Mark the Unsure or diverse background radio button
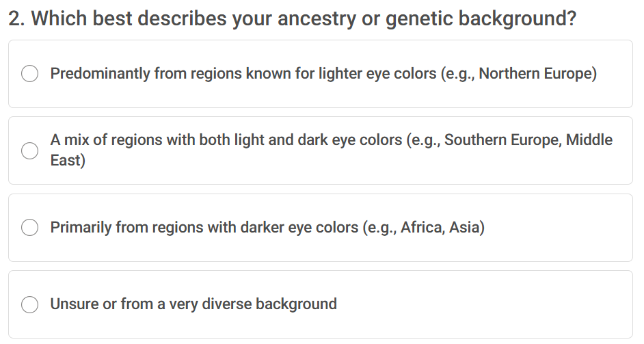The width and height of the screenshot is (644, 344). click(29, 304)
